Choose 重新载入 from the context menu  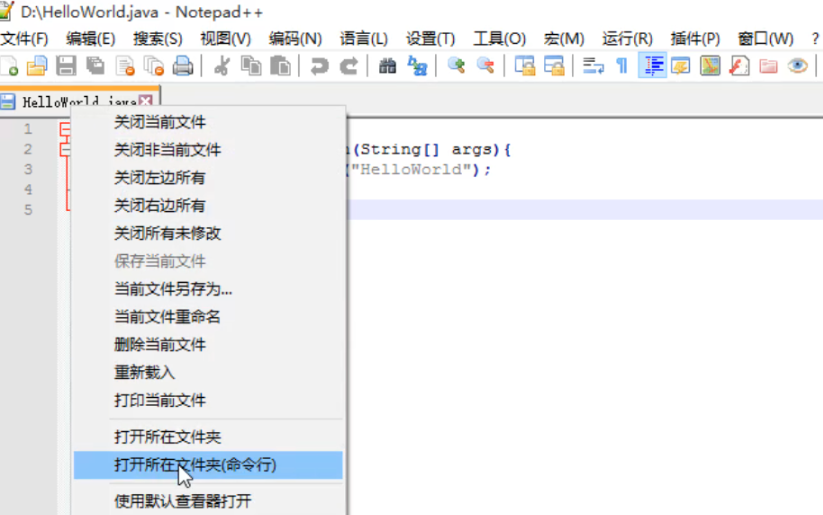(208, 373)
